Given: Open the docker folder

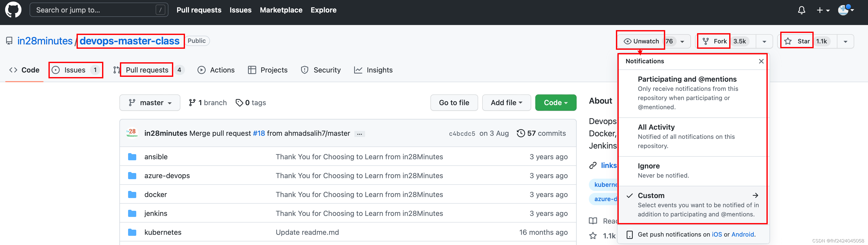Looking at the screenshot, I should [155, 194].
